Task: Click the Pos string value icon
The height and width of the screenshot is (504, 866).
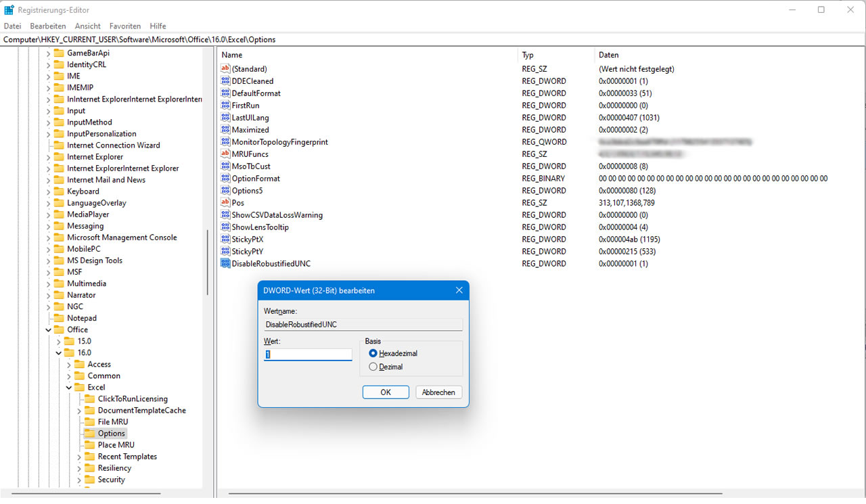Action: point(226,203)
